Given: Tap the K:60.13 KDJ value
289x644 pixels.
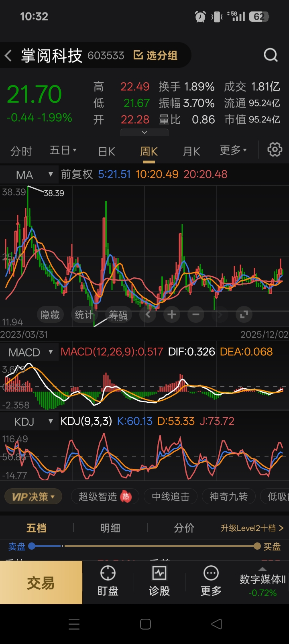Looking at the screenshot, I should (x=135, y=421).
